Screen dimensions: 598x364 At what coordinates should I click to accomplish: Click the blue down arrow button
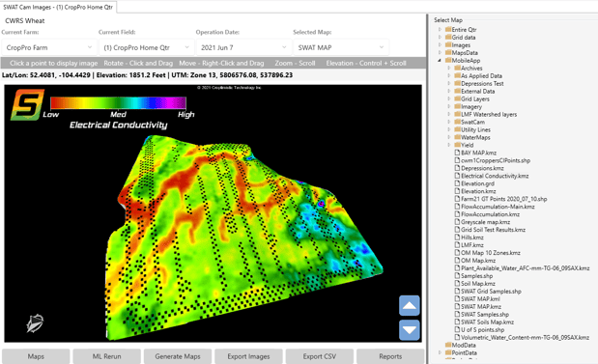click(x=410, y=329)
